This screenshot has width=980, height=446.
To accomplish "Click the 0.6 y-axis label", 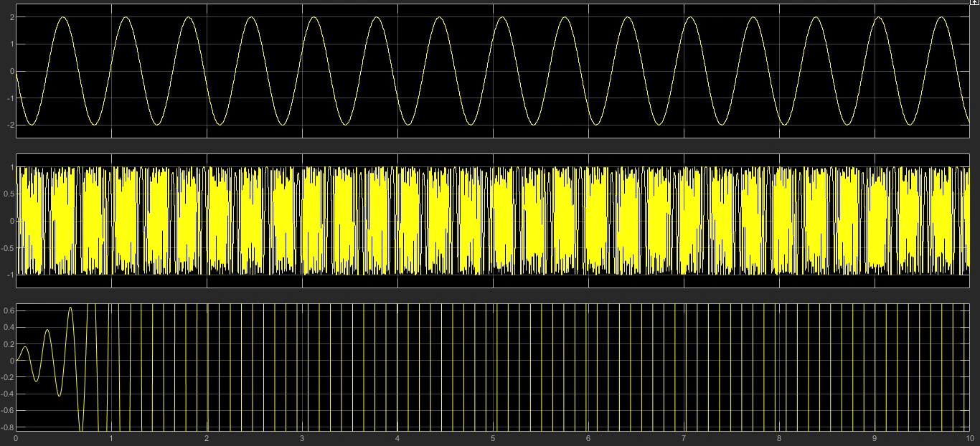I will (9, 310).
